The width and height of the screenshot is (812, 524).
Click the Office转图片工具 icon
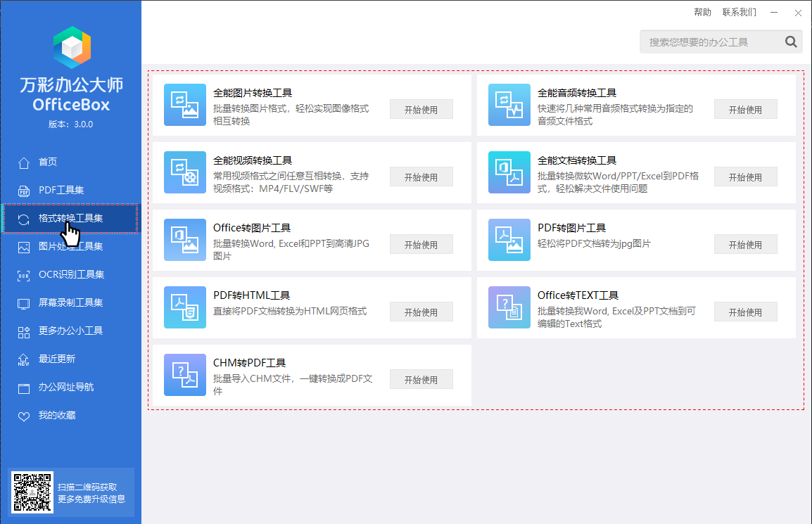(185, 240)
